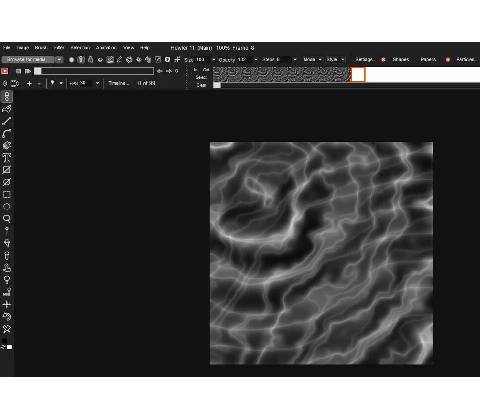480x420 pixels.
Task: Stop the animation playback
Action: click(19, 71)
